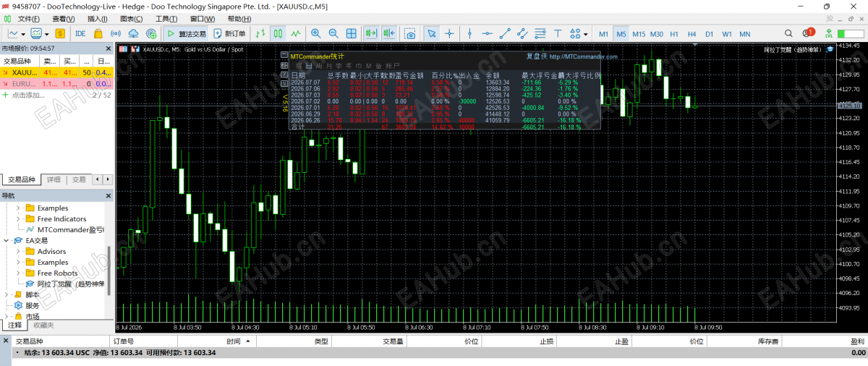
Task: Click the navigator panel vertical scrollbar
Action: (110, 271)
